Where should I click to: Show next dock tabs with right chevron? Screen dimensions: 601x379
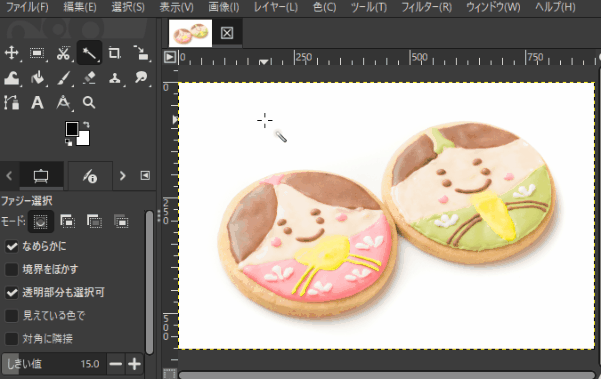pos(122,176)
